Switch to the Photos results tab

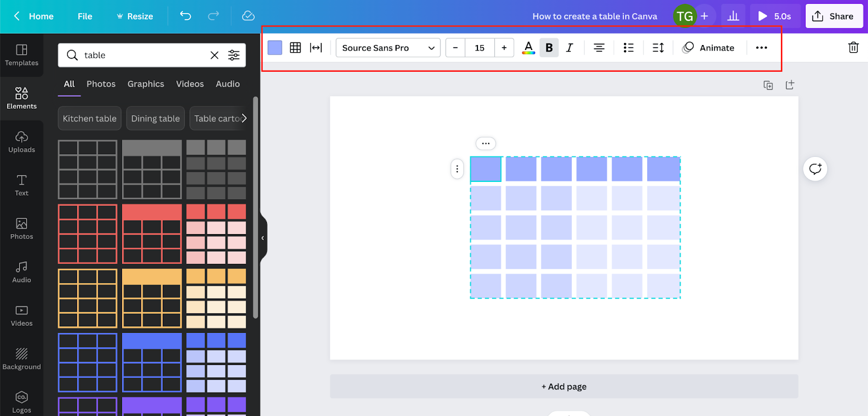(101, 84)
